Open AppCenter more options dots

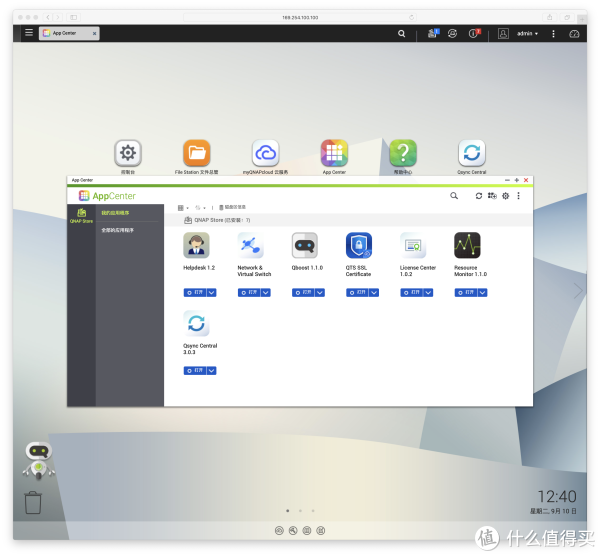point(518,196)
